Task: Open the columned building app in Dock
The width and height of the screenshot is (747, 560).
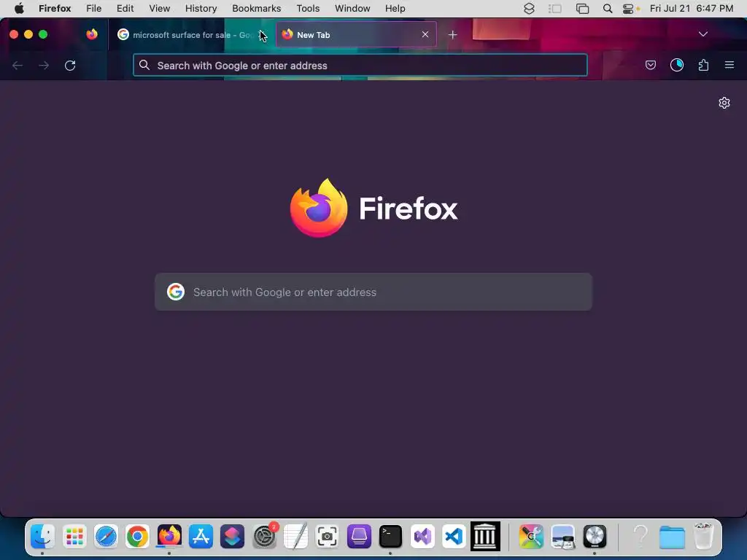Action: click(x=485, y=537)
